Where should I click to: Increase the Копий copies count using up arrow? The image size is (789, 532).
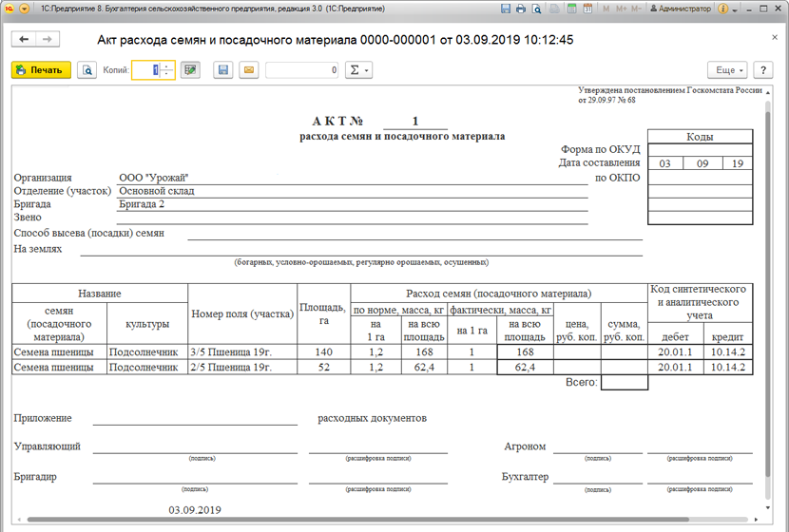point(168,66)
